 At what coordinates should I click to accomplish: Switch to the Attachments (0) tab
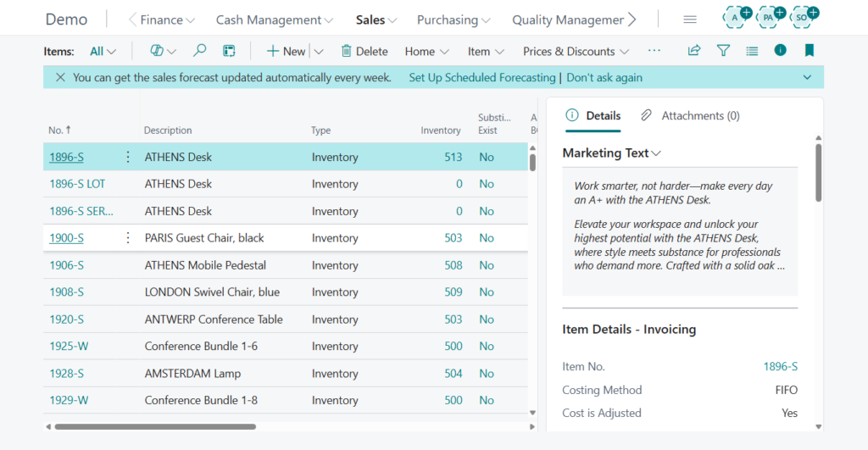tap(690, 115)
